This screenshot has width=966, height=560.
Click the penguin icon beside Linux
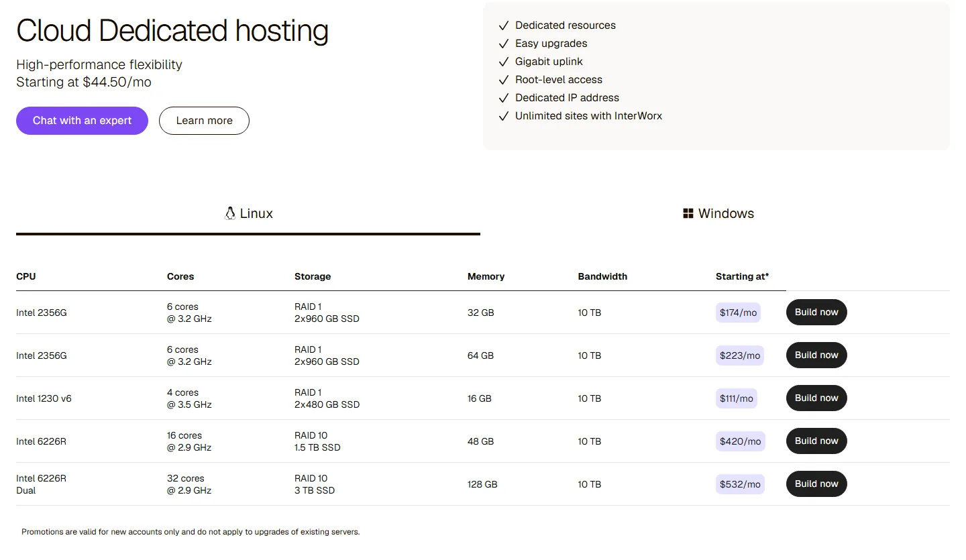(229, 213)
